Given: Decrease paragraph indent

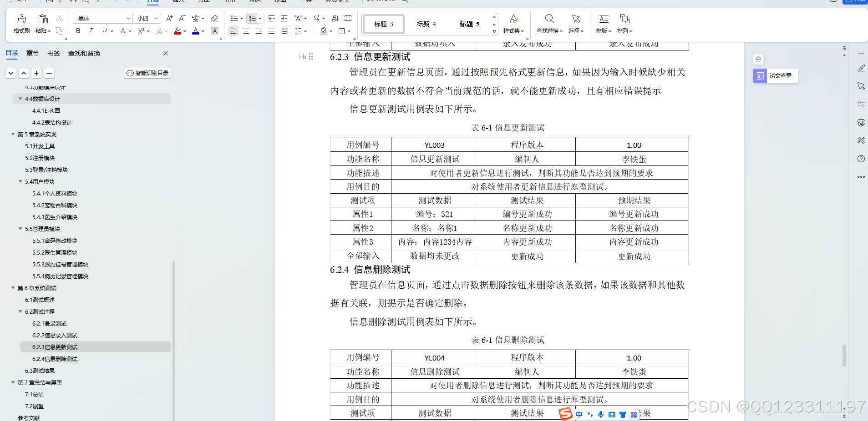Looking at the screenshot, I should pos(271,18).
